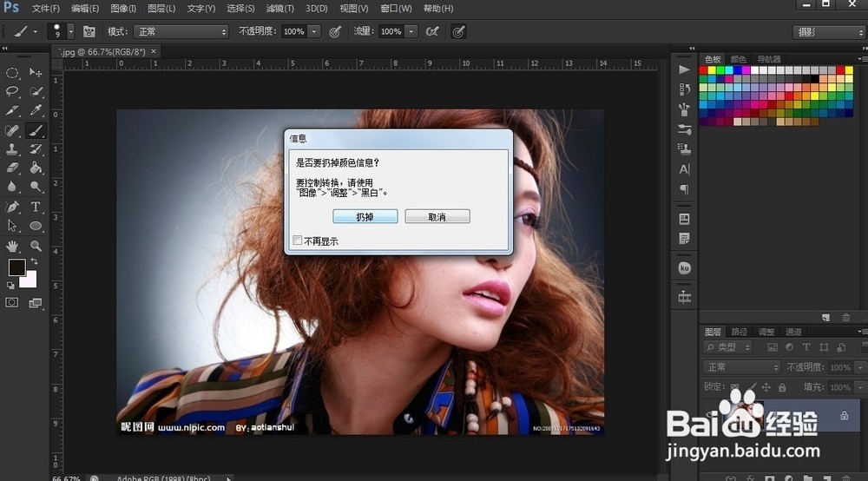The image size is (868, 481).
Task: Toggle the Brush panel button in options bar
Action: 89,31
